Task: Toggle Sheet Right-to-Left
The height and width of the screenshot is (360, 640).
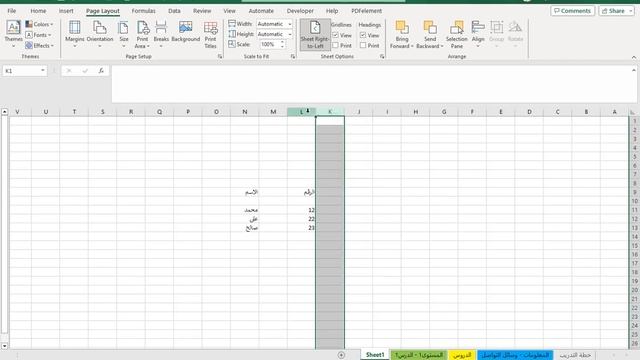Action: (x=315, y=34)
